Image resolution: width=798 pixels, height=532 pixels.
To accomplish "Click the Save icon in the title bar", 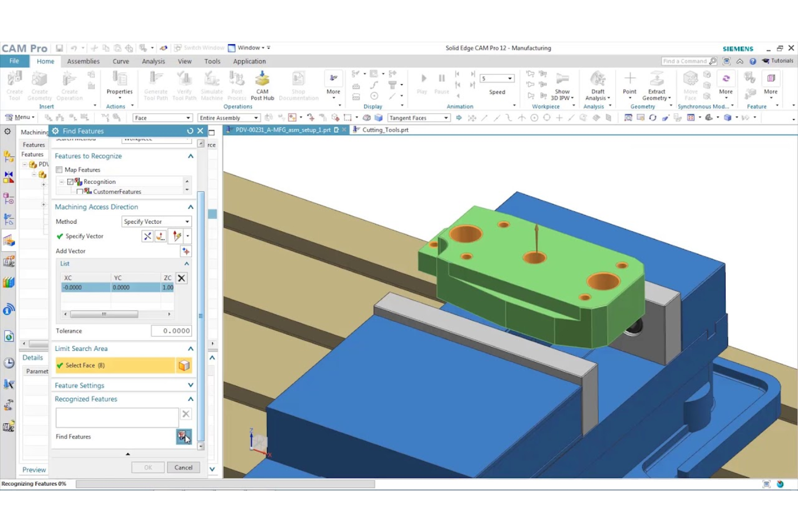I will pyautogui.click(x=59, y=48).
